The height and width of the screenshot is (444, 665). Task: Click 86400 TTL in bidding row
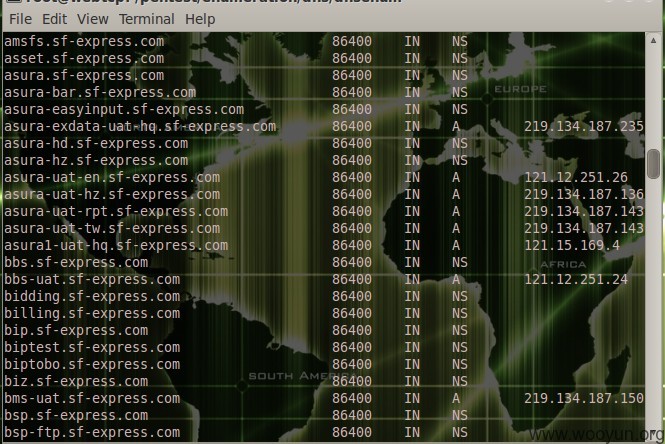pos(352,296)
